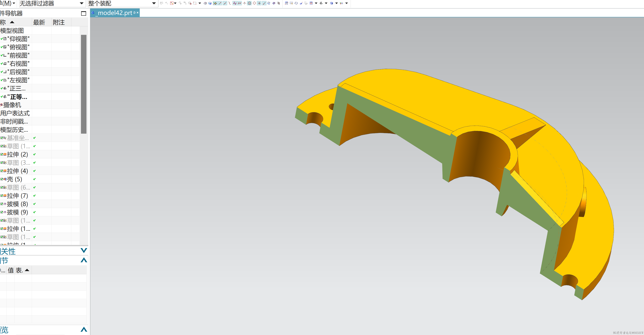Viewport: 644px width, 335px height.
Task: Click the rectangle selection icon
Action: click(195, 3)
